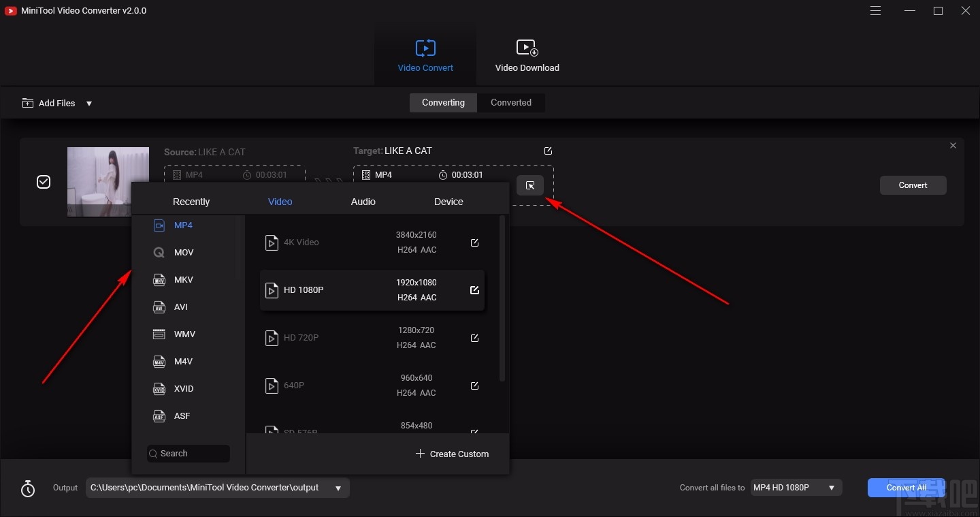The width and height of the screenshot is (980, 517).
Task: Click the preset list vertical scrollbar
Action: (502, 298)
